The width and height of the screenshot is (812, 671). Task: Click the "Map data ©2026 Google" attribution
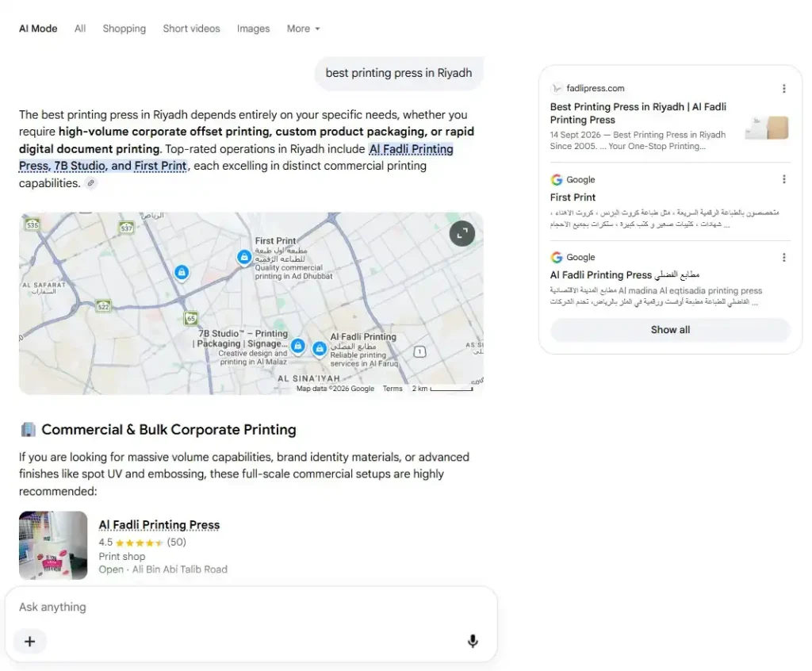coord(335,389)
